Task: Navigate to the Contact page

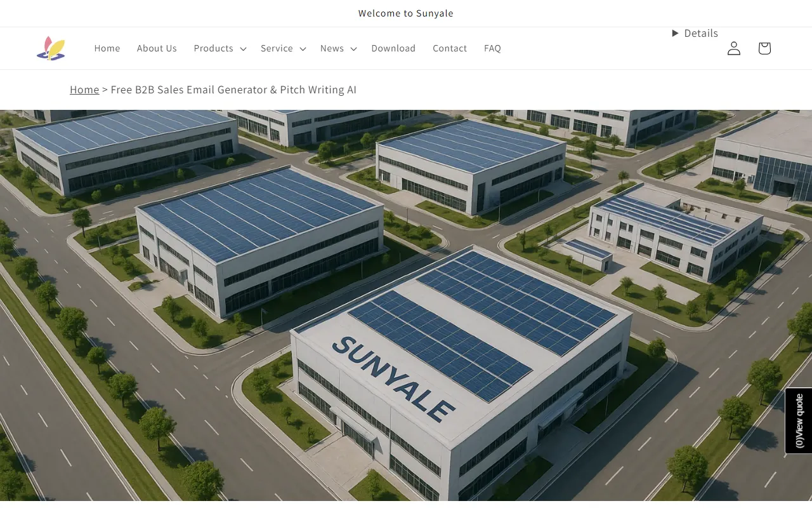Action: click(450, 48)
